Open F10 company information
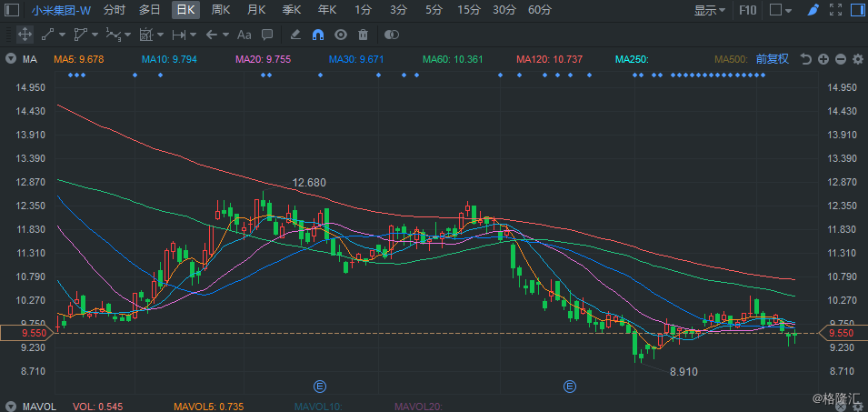868x412 pixels. pos(747,10)
